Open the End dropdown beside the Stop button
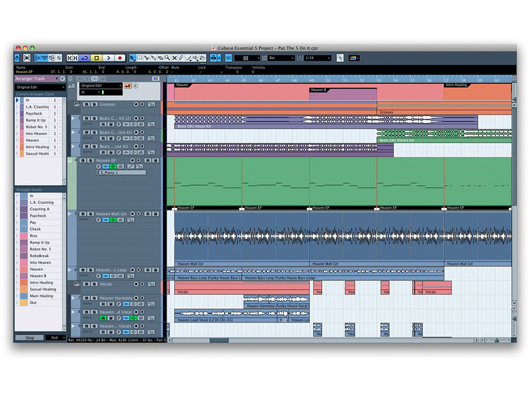This screenshot has width=530, height=398. tap(56, 338)
